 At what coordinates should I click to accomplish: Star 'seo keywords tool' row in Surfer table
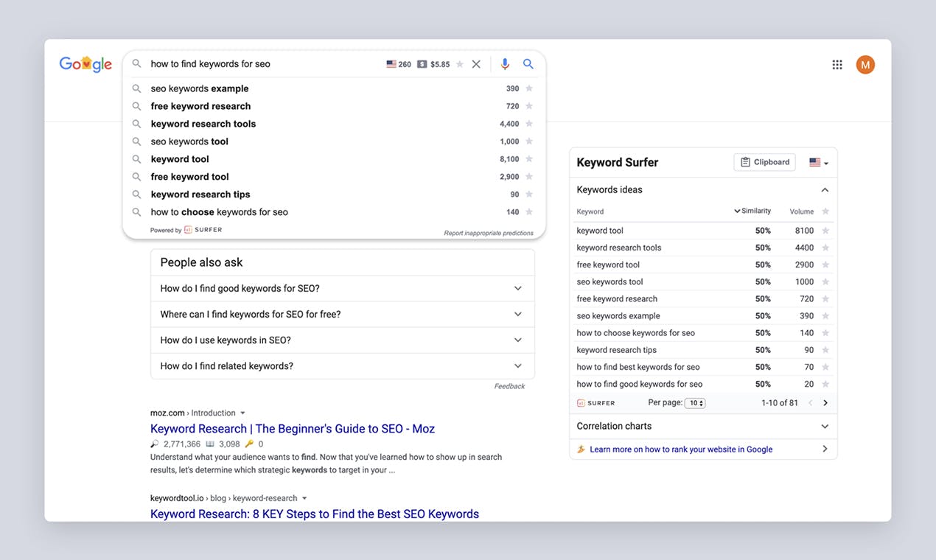825,281
